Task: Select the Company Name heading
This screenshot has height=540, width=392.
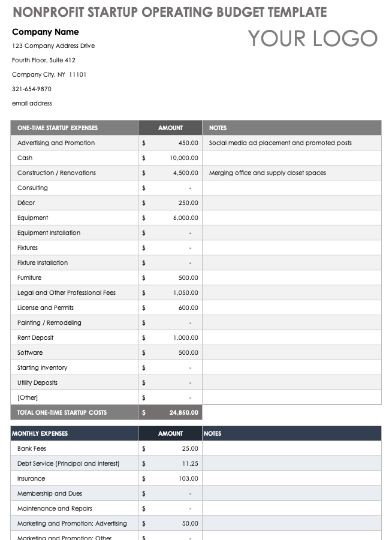Action: (x=46, y=32)
